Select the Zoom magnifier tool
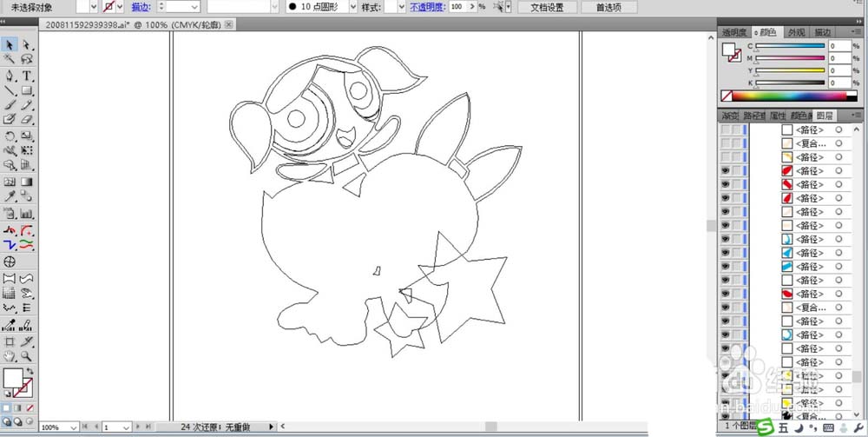The image size is (868, 437). pos(27,356)
